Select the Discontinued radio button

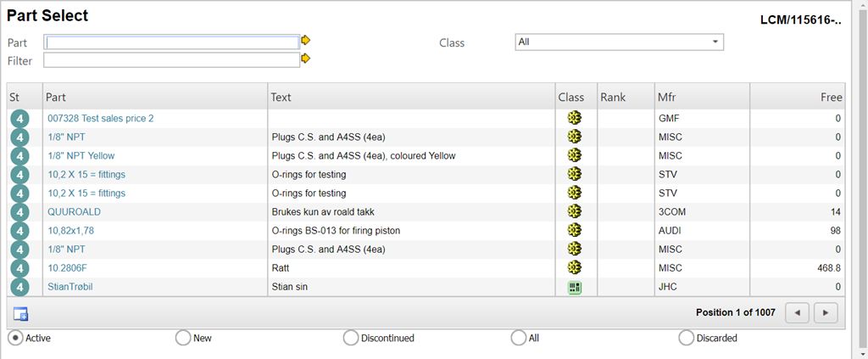pyautogui.click(x=351, y=338)
